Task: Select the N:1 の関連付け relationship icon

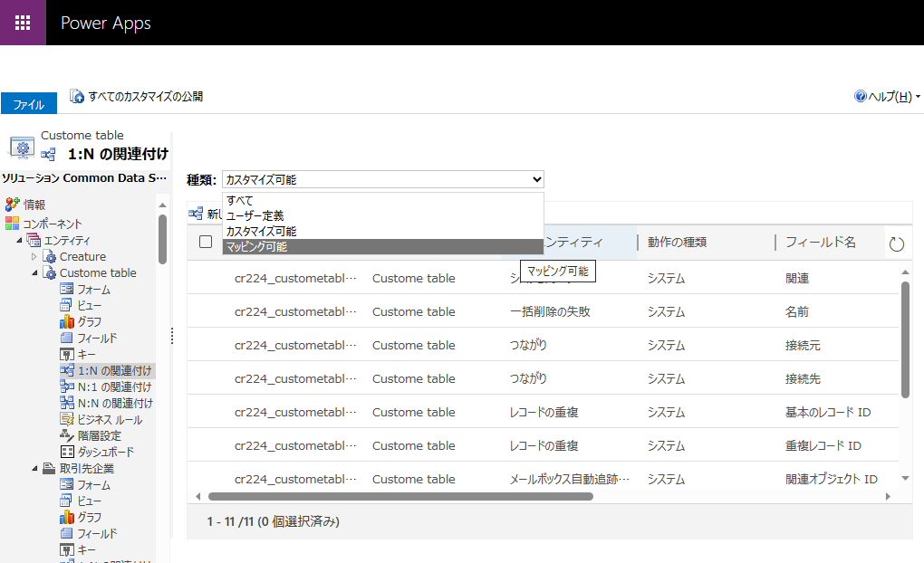Action: (x=67, y=386)
